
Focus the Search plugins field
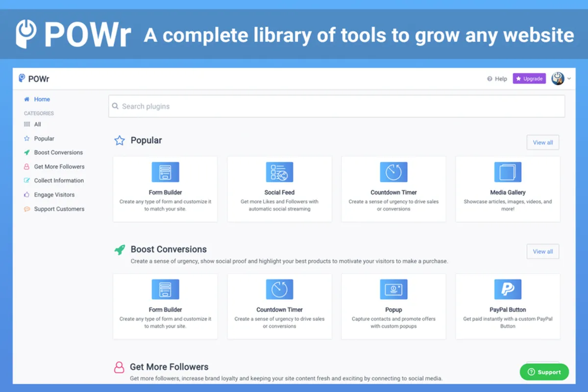click(x=337, y=106)
